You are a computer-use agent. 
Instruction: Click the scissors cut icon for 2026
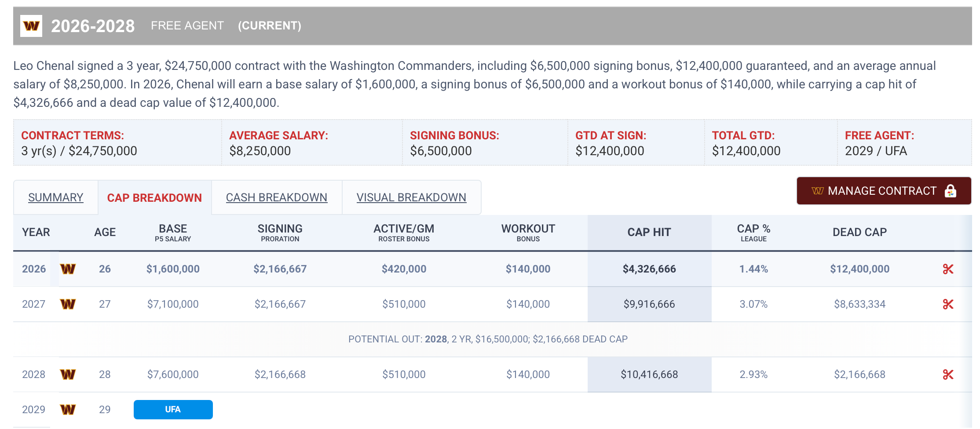pyautogui.click(x=948, y=269)
